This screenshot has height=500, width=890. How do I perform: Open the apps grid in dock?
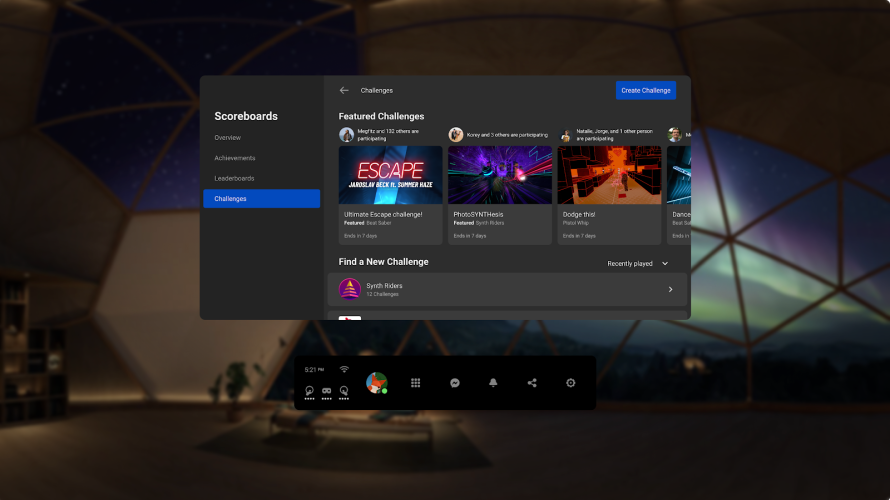click(415, 383)
